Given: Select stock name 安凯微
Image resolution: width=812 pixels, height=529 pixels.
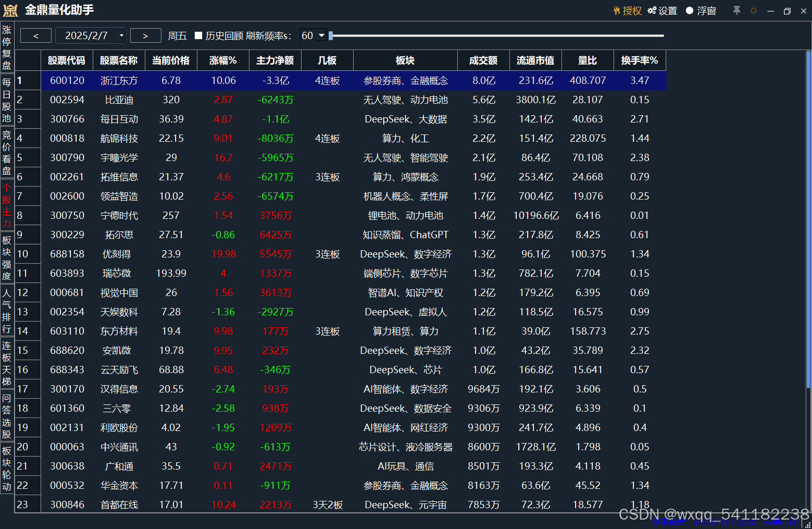Looking at the screenshot, I should [117, 350].
